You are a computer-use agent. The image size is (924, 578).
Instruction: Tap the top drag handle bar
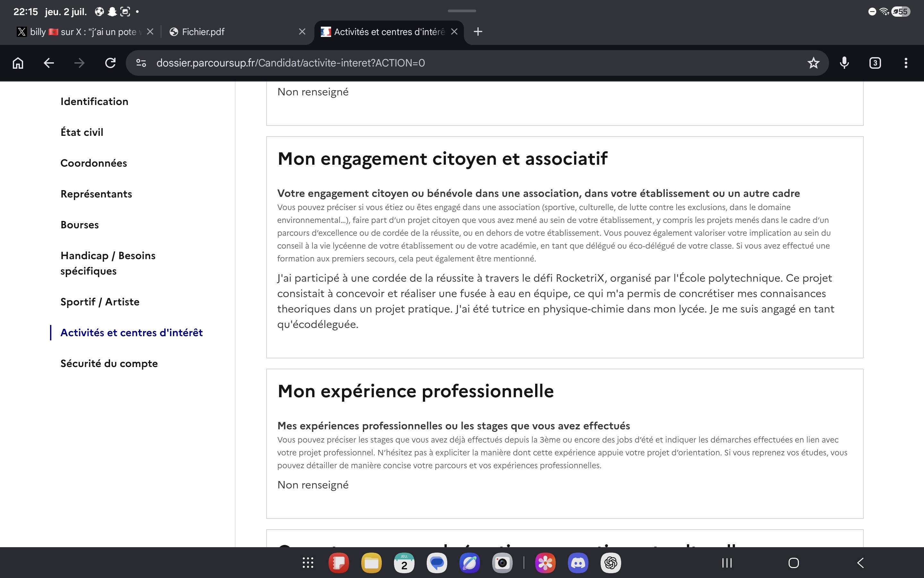point(462,11)
